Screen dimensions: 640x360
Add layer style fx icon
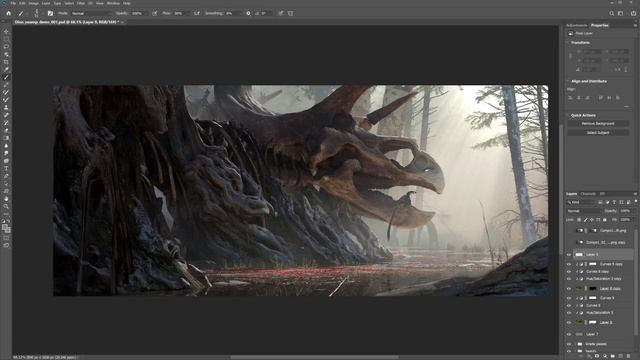[x=589, y=356]
